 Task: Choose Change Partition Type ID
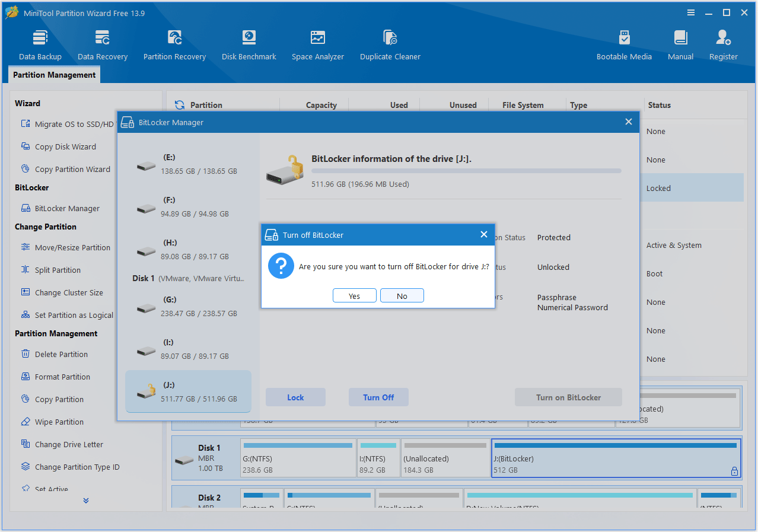[x=70, y=467]
